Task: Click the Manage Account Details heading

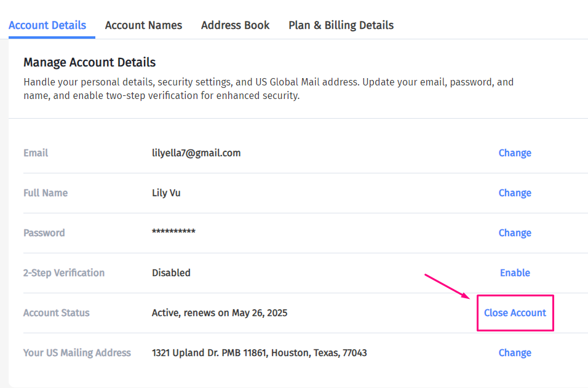Action: pyautogui.click(x=89, y=62)
